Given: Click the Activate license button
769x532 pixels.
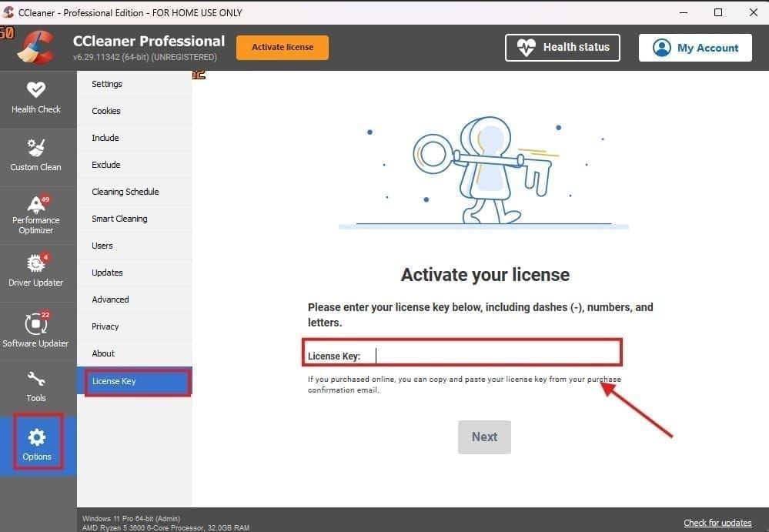Looking at the screenshot, I should (x=283, y=47).
